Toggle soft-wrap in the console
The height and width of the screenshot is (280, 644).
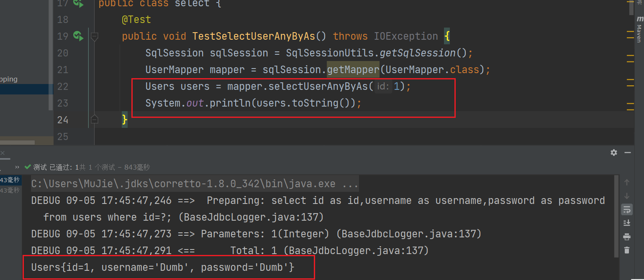626,209
